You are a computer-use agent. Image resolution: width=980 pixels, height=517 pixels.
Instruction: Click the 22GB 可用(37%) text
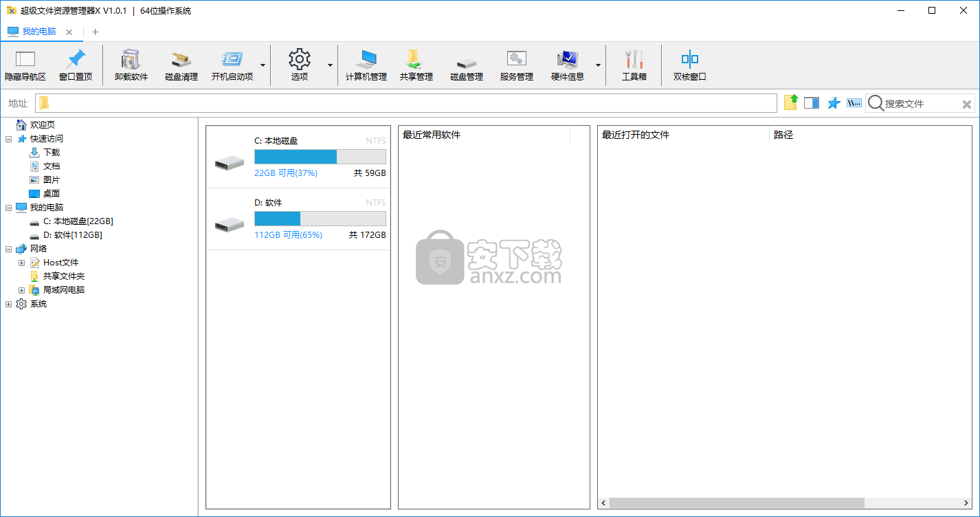tap(286, 173)
